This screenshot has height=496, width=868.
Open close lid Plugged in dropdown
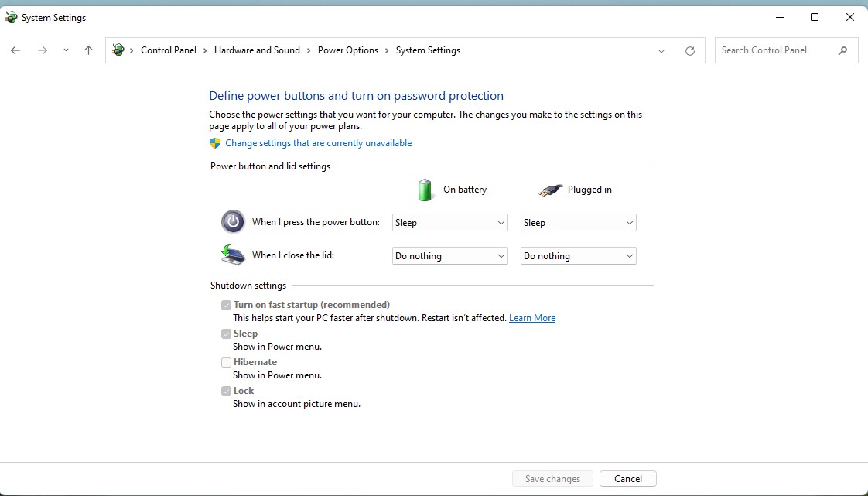point(578,256)
